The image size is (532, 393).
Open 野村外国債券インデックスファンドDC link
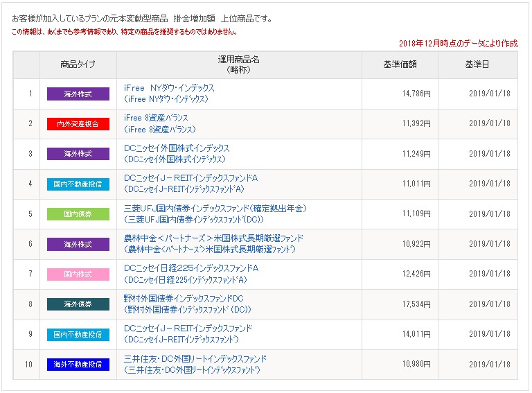184,298
